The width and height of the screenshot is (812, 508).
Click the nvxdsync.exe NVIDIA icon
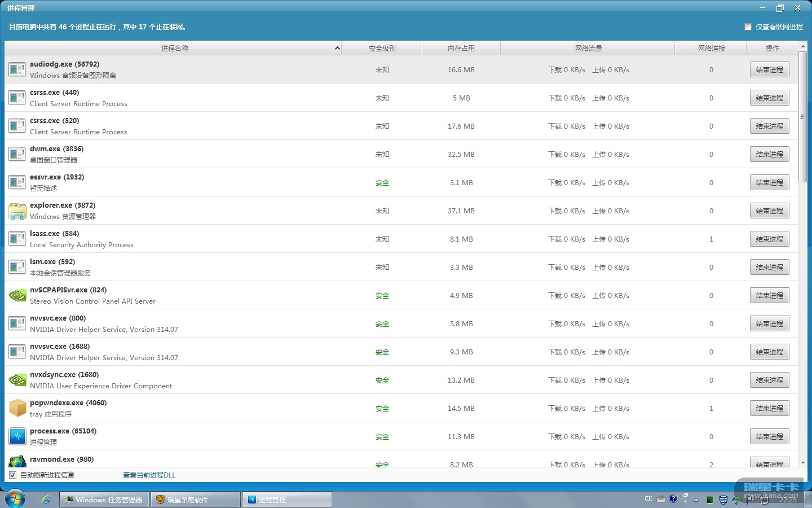(x=17, y=380)
